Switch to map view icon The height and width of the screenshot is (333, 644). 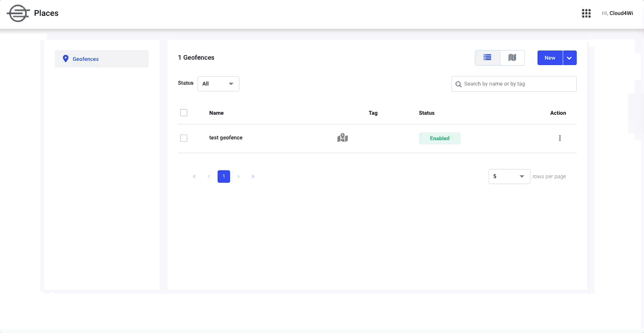click(512, 58)
